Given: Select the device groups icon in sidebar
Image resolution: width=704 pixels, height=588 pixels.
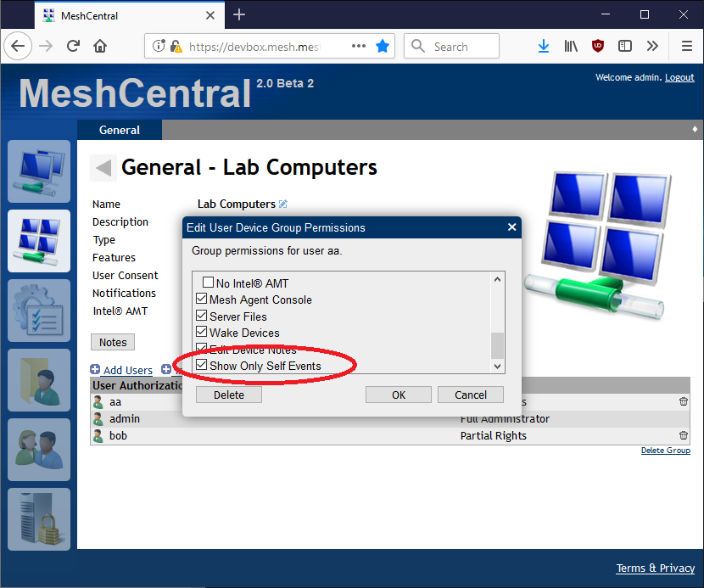Looking at the screenshot, I should (x=38, y=241).
